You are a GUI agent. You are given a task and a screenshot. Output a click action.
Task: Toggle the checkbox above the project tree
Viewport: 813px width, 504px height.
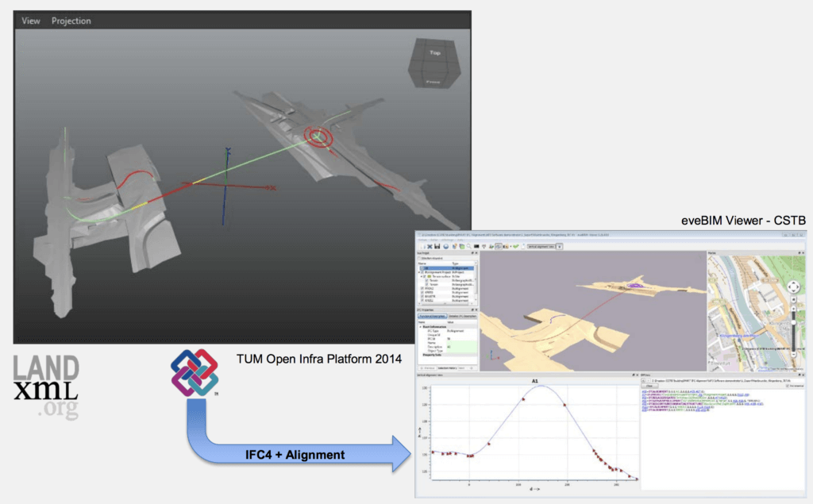pos(419,258)
